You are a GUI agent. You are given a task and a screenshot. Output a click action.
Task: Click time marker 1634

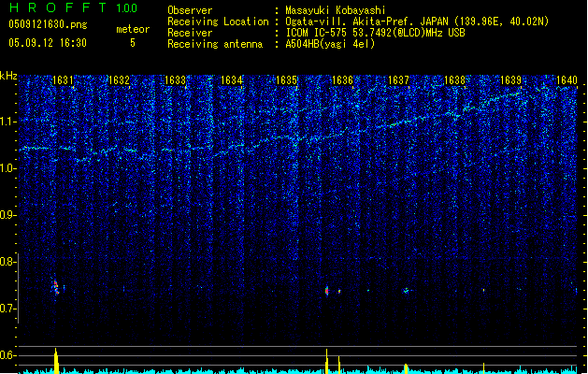(232, 80)
